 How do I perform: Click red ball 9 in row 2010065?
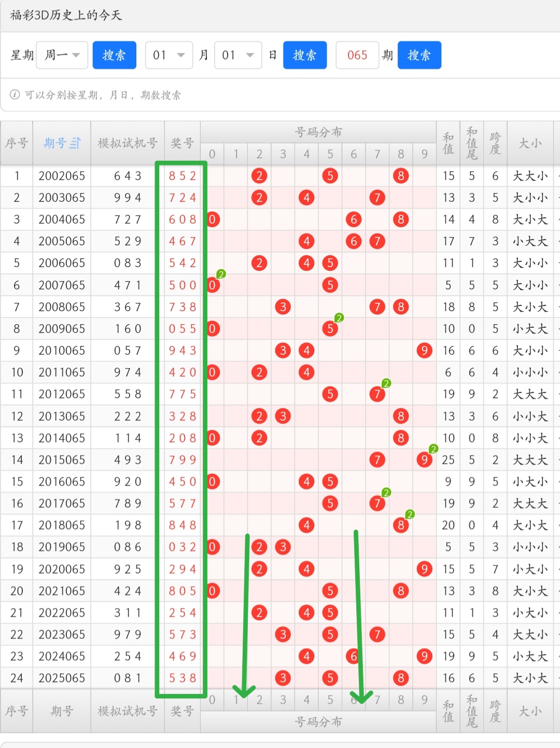(424, 351)
